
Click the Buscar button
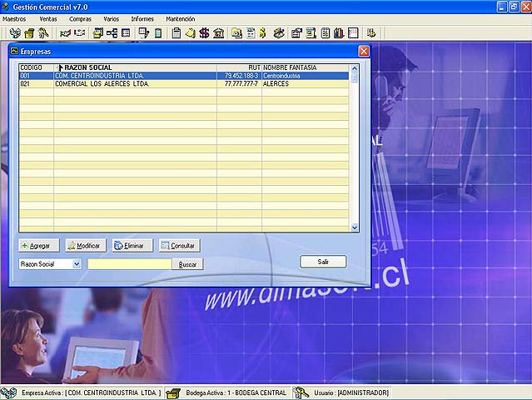pos(187,264)
